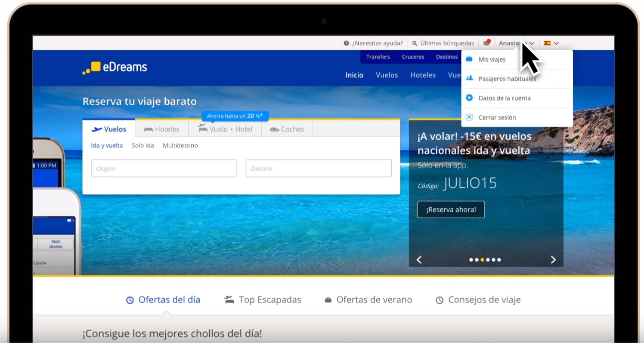Click the search magnifier icon by Últimas búsquedas
The image size is (644, 343).
pyautogui.click(x=415, y=43)
